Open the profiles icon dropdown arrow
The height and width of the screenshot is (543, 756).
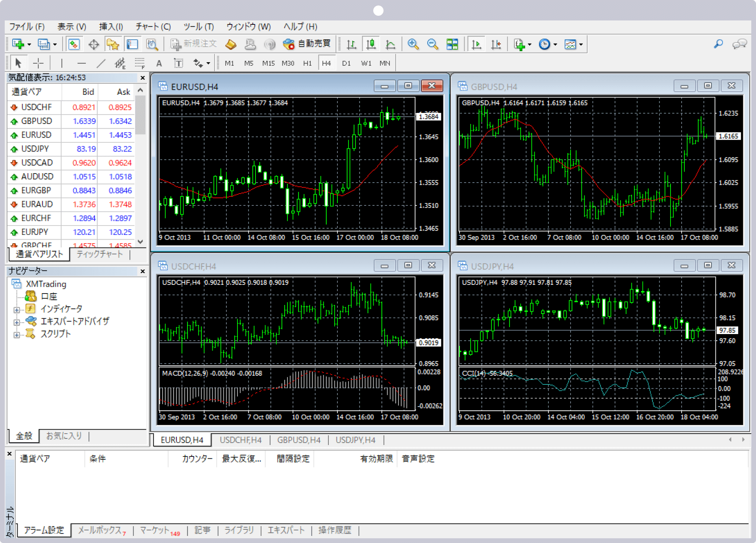[55, 44]
